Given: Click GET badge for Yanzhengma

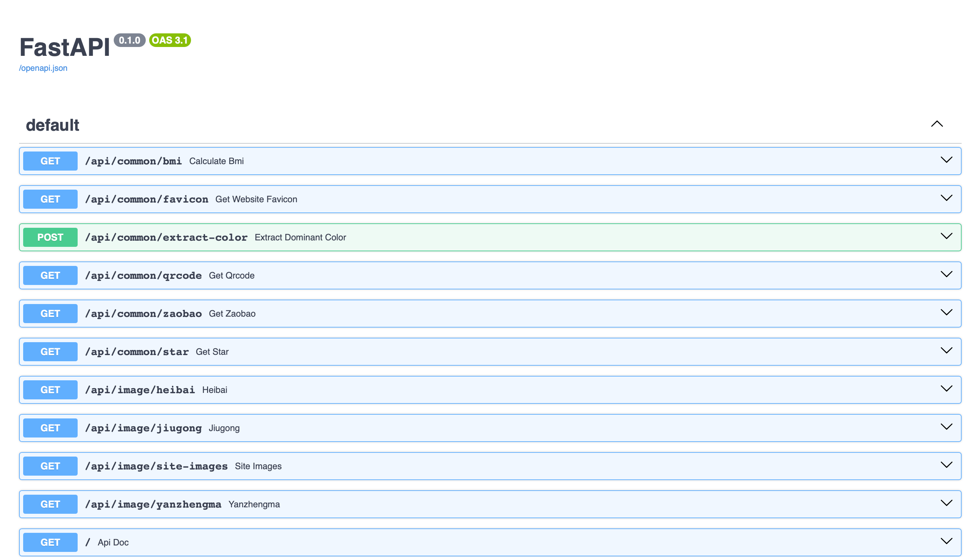Looking at the screenshot, I should 50,504.
